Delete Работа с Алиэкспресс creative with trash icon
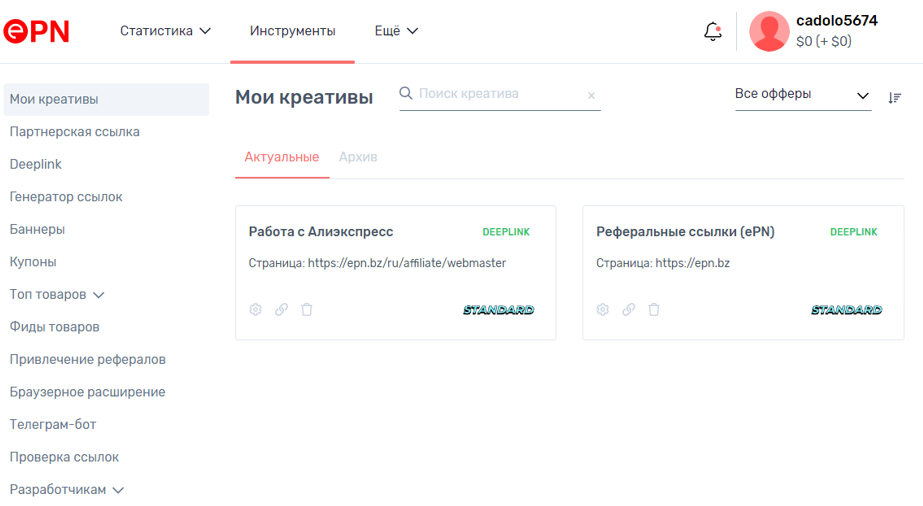Viewport: 923px width, 506px height. [x=307, y=309]
